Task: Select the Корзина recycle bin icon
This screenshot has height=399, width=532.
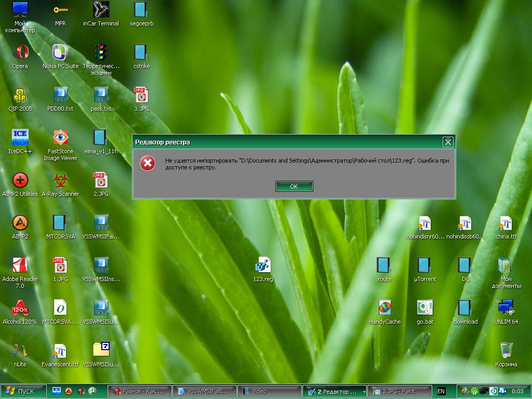Action: 506,354
